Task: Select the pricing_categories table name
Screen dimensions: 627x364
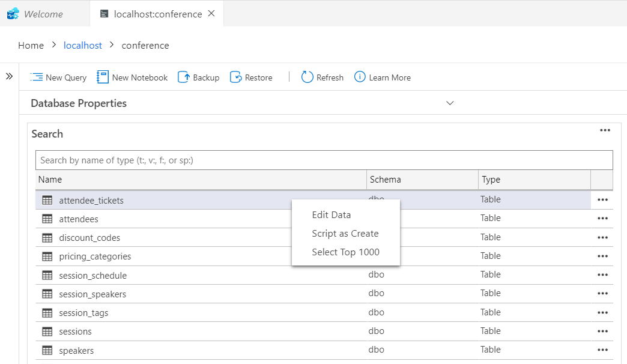Action: pyautogui.click(x=95, y=257)
